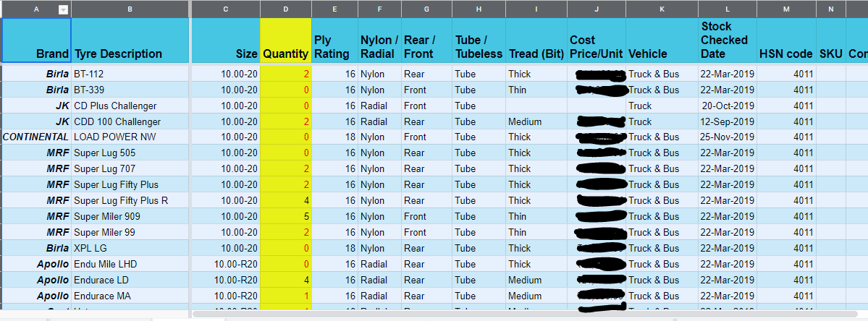The image size is (868, 321).
Task: Select column F by its letter header
Action: pyautogui.click(x=380, y=9)
